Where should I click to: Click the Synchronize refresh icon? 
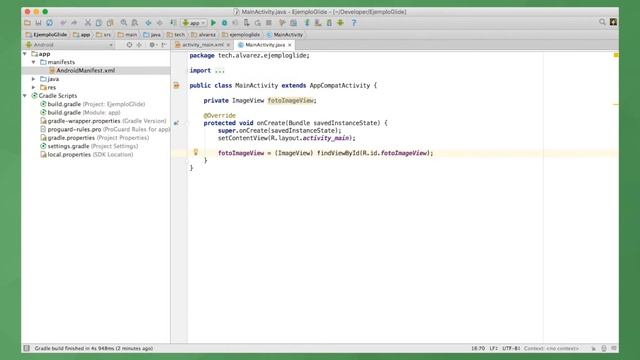49,23
